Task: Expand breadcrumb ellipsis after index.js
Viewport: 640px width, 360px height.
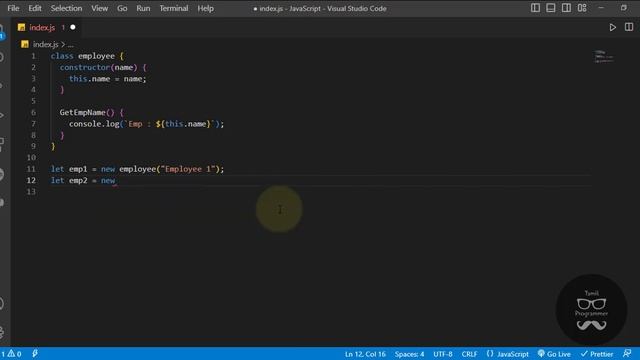Action: (x=71, y=44)
